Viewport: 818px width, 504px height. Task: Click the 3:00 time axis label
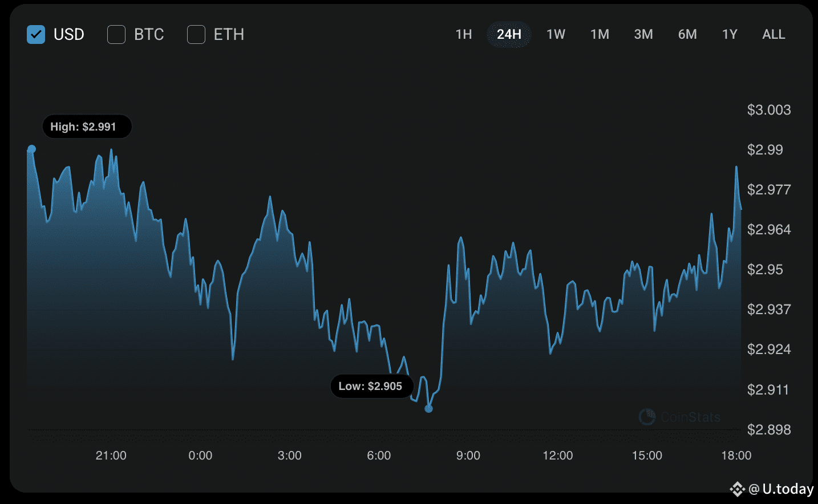[290, 456]
